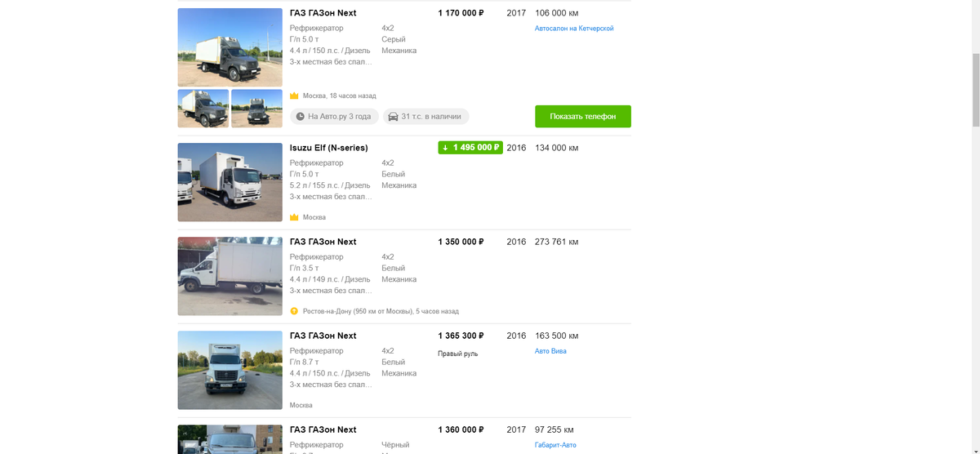Open the Isuzu Elf (N-series) listing title
Viewport: 980px width, 454px height.
tap(328, 148)
